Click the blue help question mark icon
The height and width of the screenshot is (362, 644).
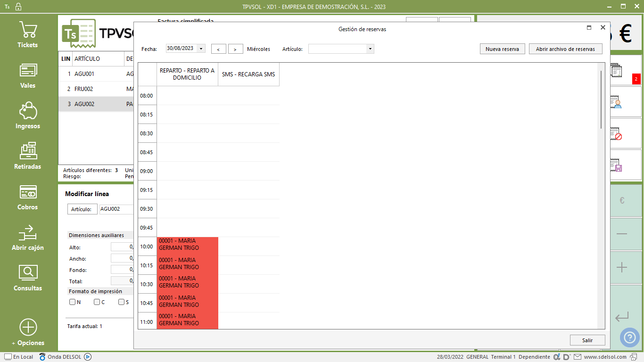pyautogui.click(x=630, y=337)
